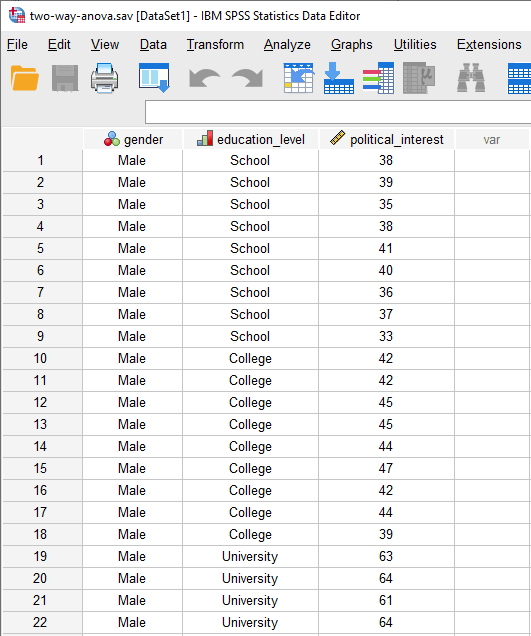Select row header 1

(42, 161)
